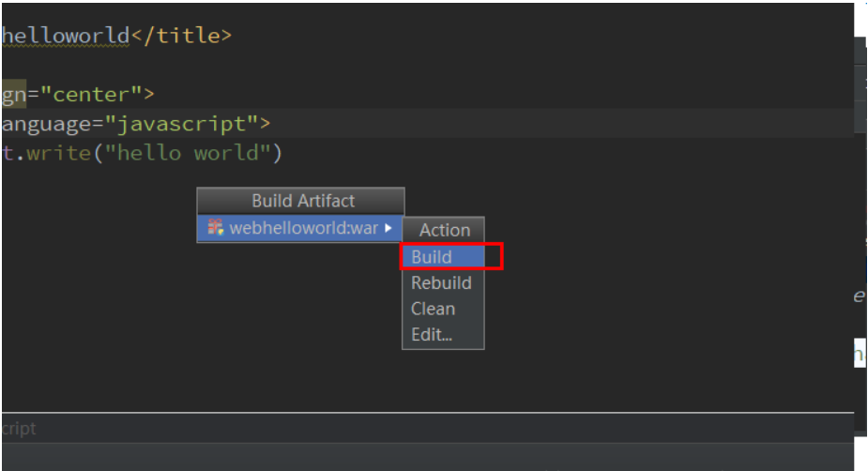Click the "hello world" string literal
Viewport: 868px width, 471px height.
[x=187, y=153]
